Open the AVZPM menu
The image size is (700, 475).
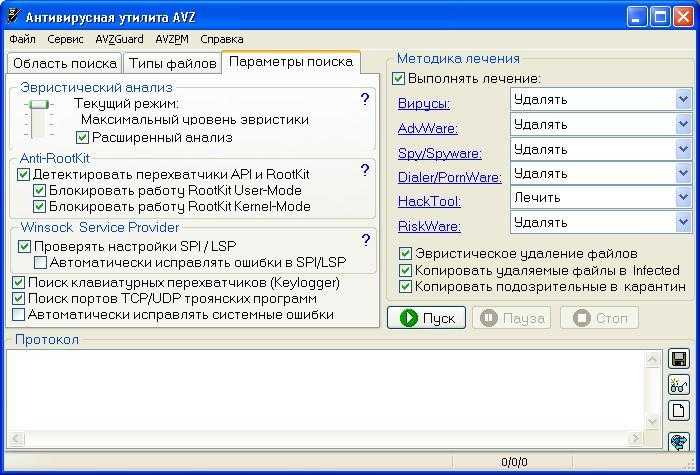(172, 39)
